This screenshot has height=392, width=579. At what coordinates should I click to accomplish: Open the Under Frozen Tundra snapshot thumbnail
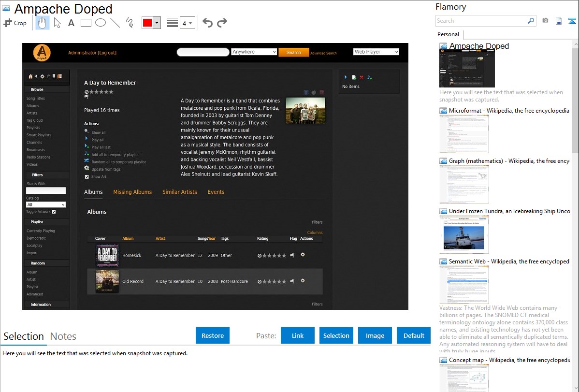coord(464,234)
